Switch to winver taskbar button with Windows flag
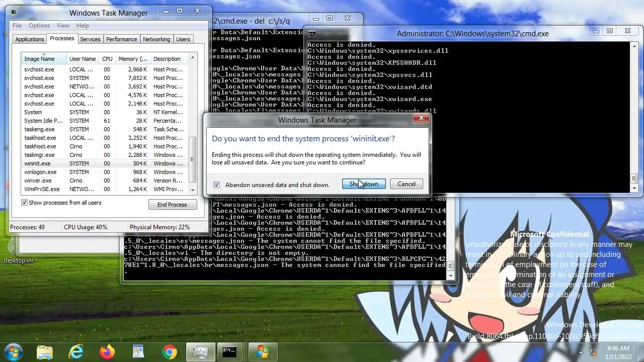This screenshot has width=644, height=362. 262,351
